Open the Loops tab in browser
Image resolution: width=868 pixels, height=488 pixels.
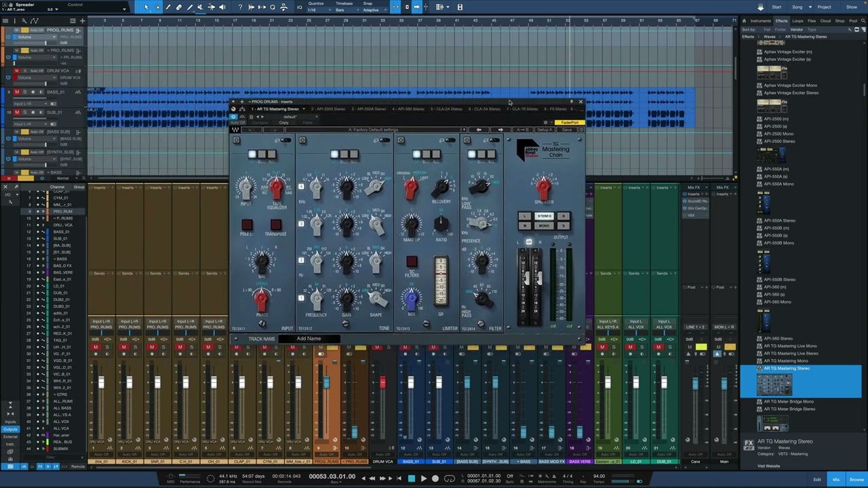[x=797, y=21]
